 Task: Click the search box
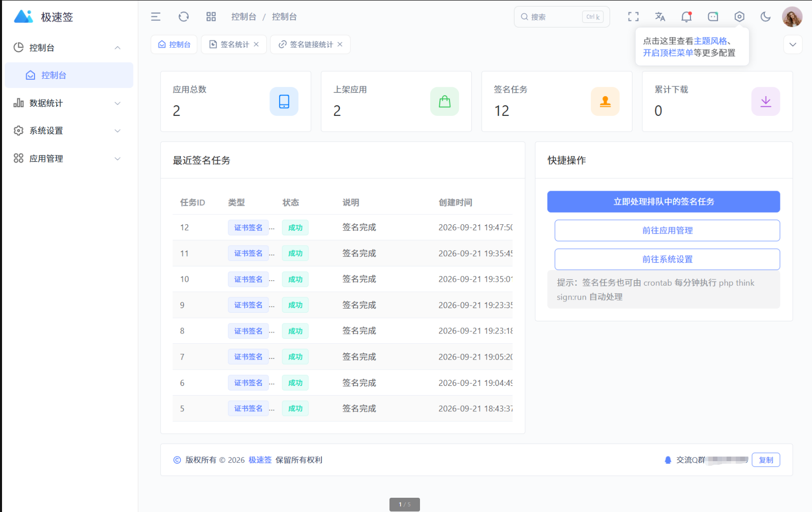562,17
